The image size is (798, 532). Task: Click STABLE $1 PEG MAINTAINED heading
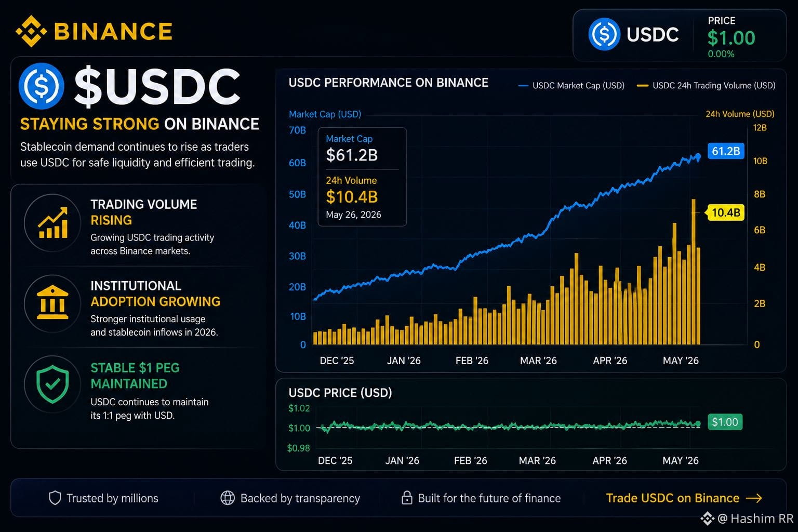tap(135, 376)
